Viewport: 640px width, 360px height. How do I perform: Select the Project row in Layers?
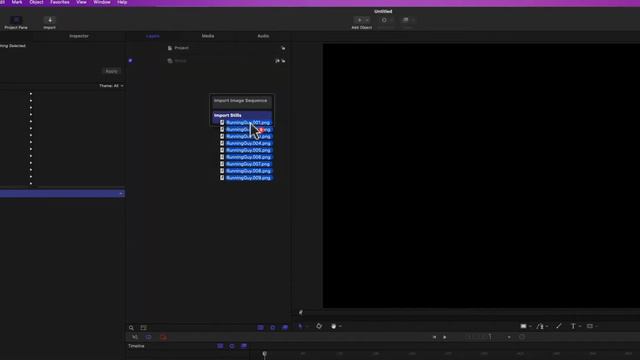[208, 48]
